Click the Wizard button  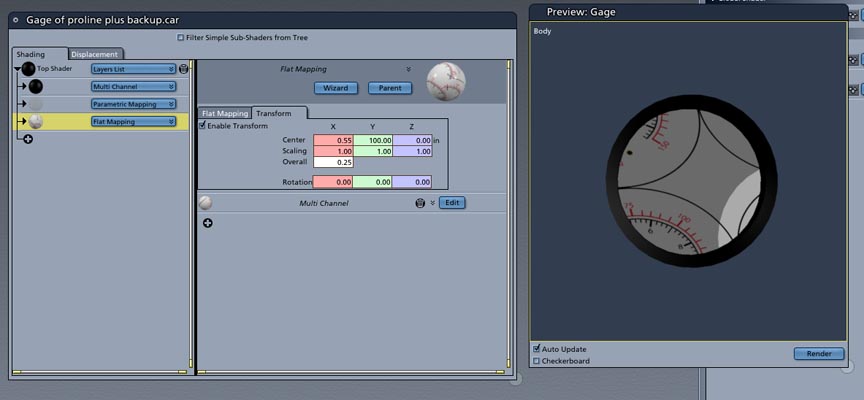335,88
